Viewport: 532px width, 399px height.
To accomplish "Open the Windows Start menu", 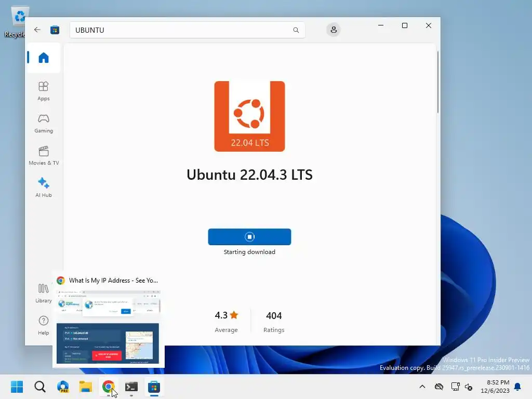I will click(x=17, y=387).
